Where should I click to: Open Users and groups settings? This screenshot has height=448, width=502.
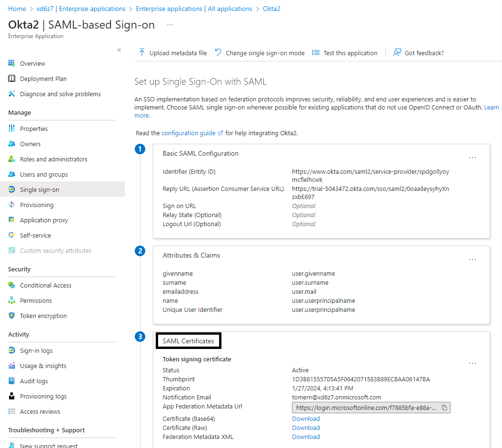[x=42, y=174]
